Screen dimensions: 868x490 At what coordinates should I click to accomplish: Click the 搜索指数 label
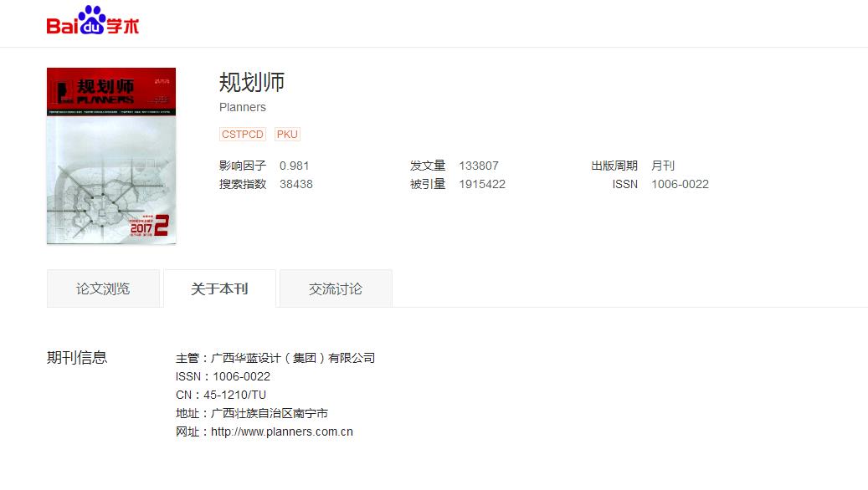(243, 184)
